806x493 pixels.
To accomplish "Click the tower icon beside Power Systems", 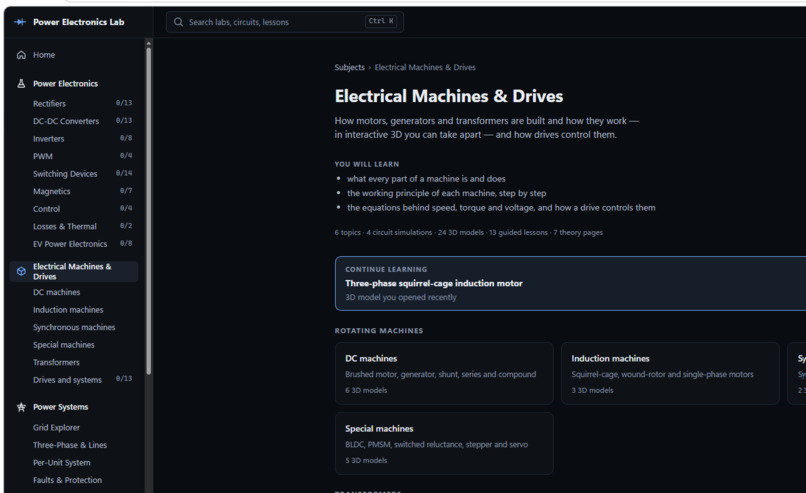I will [x=21, y=407].
